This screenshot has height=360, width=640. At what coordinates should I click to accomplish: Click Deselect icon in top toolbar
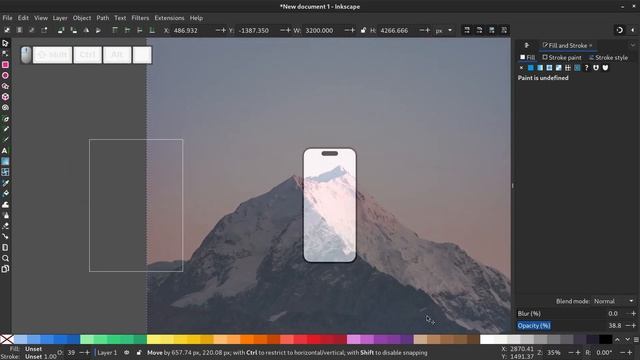(x=31, y=30)
